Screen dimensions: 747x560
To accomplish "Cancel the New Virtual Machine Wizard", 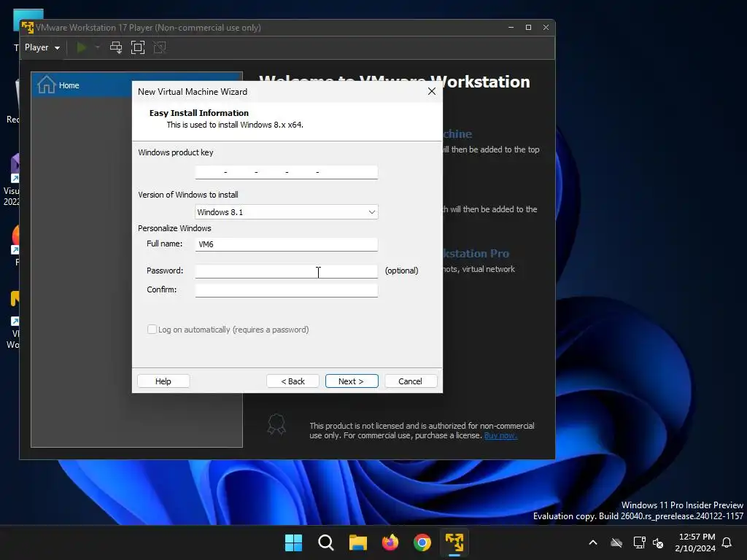I will (411, 381).
